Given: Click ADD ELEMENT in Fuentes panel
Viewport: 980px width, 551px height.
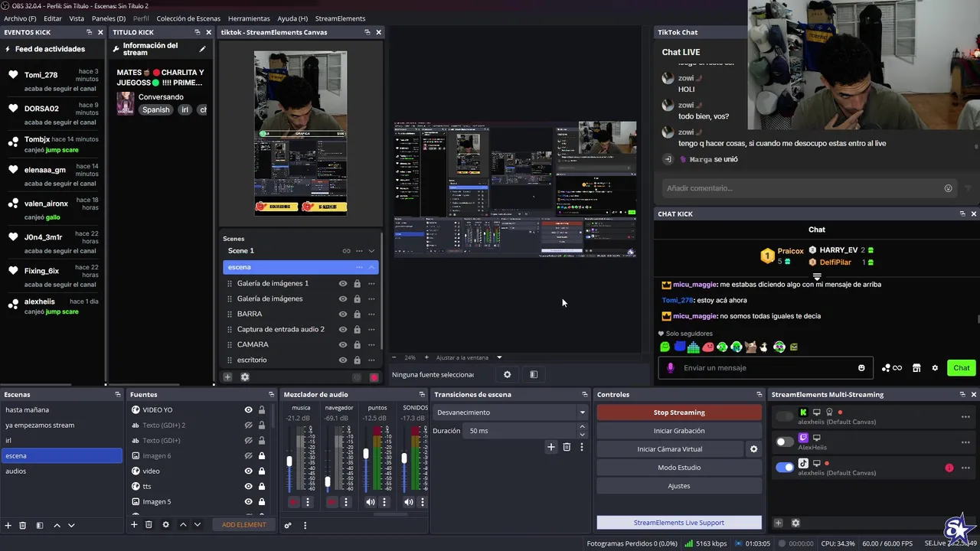Looking at the screenshot, I should click(x=244, y=525).
